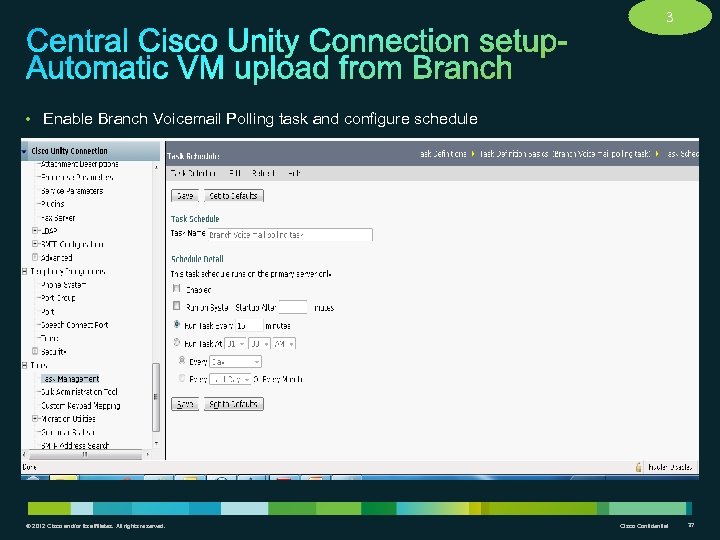Tick Run on System Startup After checkbox

pyautogui.click(x=176, y=305)
